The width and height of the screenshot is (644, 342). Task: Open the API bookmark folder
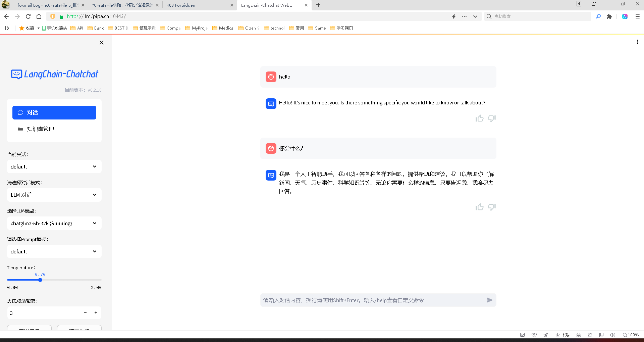click(x=77, y=28)
